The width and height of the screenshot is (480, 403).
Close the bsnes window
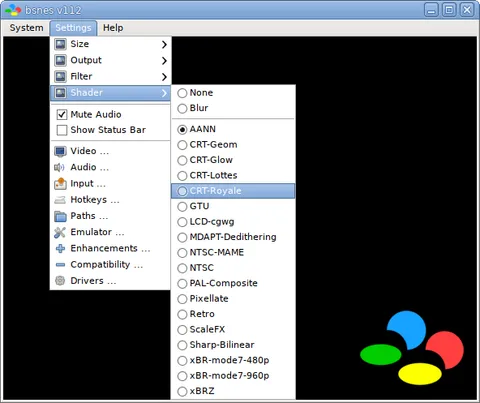tap(467, 10)
